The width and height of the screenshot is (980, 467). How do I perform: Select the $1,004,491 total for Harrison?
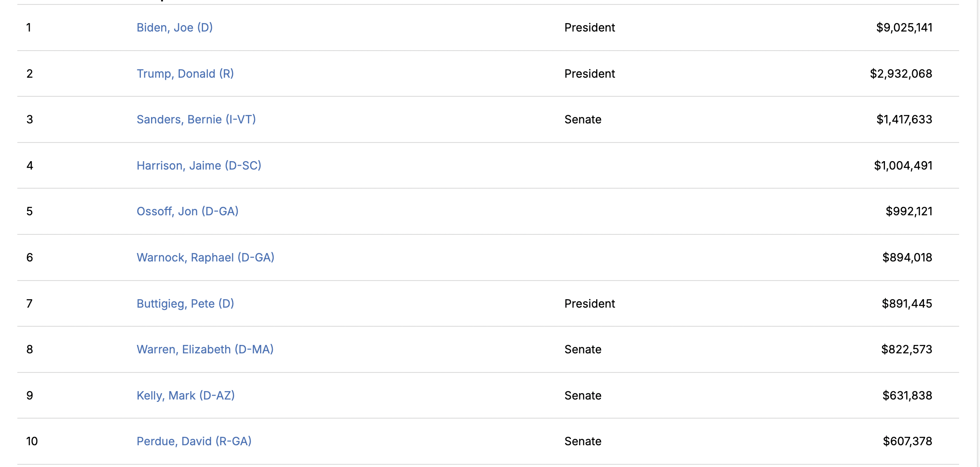903,166
